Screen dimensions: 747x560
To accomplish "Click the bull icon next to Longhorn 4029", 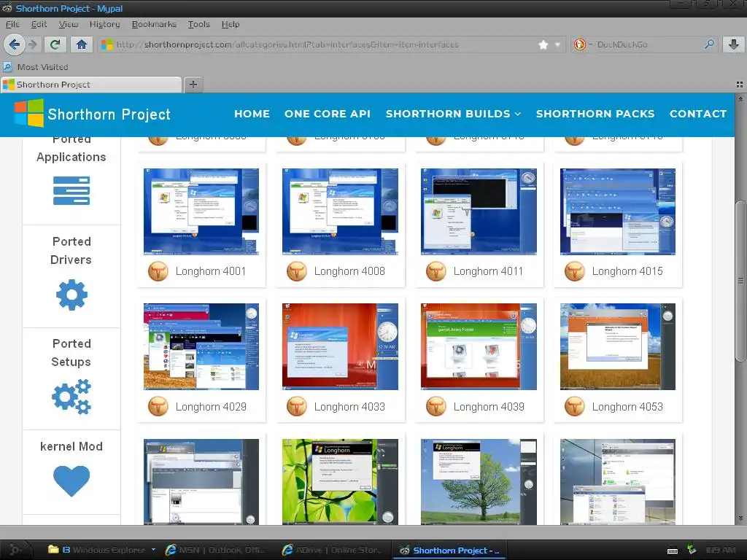I will click(158, 407).
